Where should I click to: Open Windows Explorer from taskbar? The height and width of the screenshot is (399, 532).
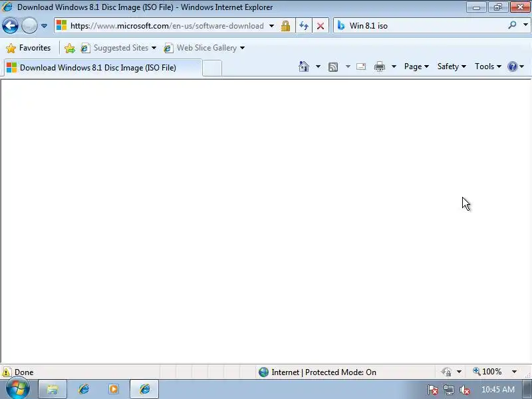point(53,389)
